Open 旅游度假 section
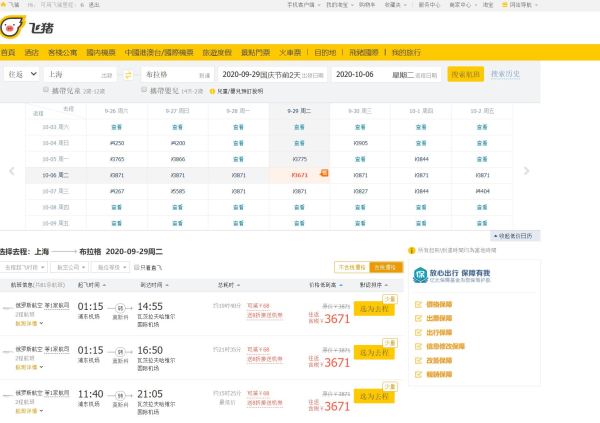The height and width of the screenshot is (423, 600). [x=217, y=52]
